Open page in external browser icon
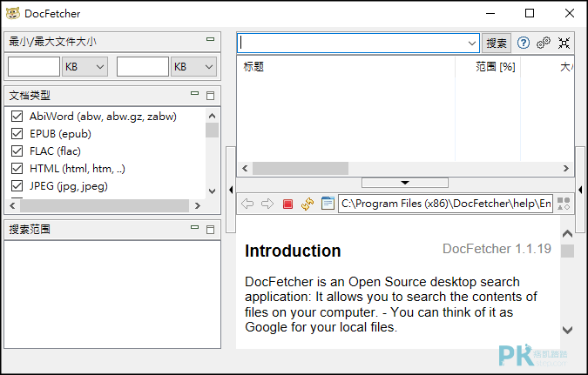This screenshot has height=375, width=588. coord(328,204)
